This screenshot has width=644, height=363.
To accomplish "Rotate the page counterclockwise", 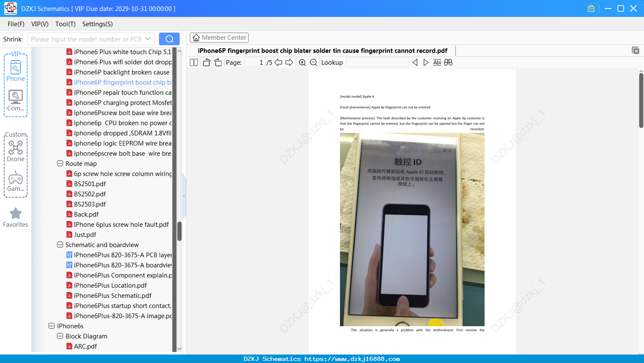I will click(x=206, y=62).
